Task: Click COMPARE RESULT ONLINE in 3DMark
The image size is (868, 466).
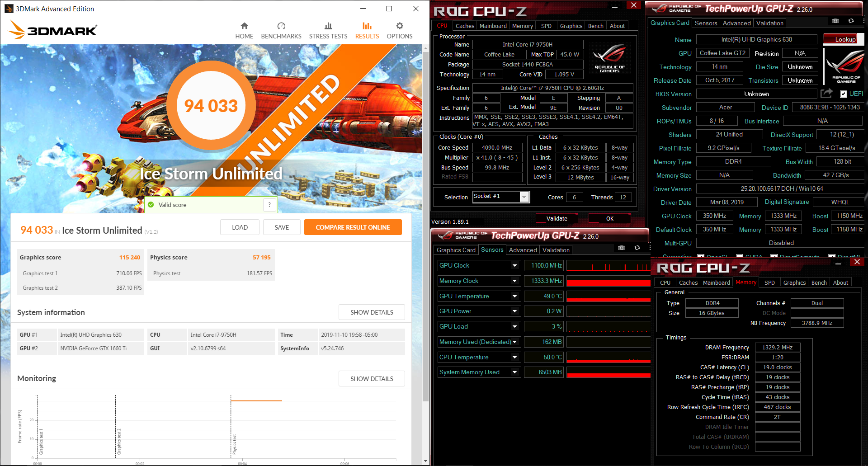Action: tap(353, 227)
